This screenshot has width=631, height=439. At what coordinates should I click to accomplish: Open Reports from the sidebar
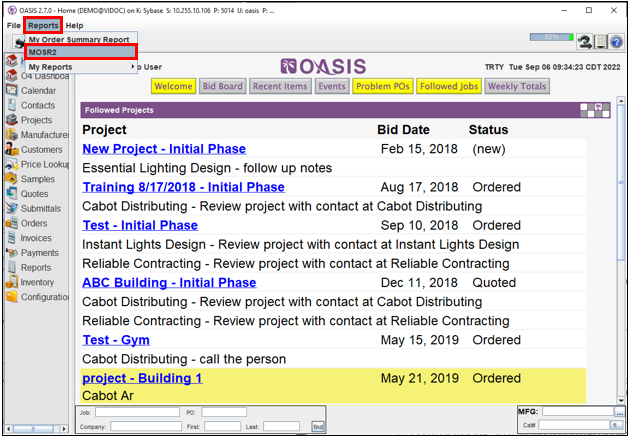pyautogui.click(x=29, y=268)
